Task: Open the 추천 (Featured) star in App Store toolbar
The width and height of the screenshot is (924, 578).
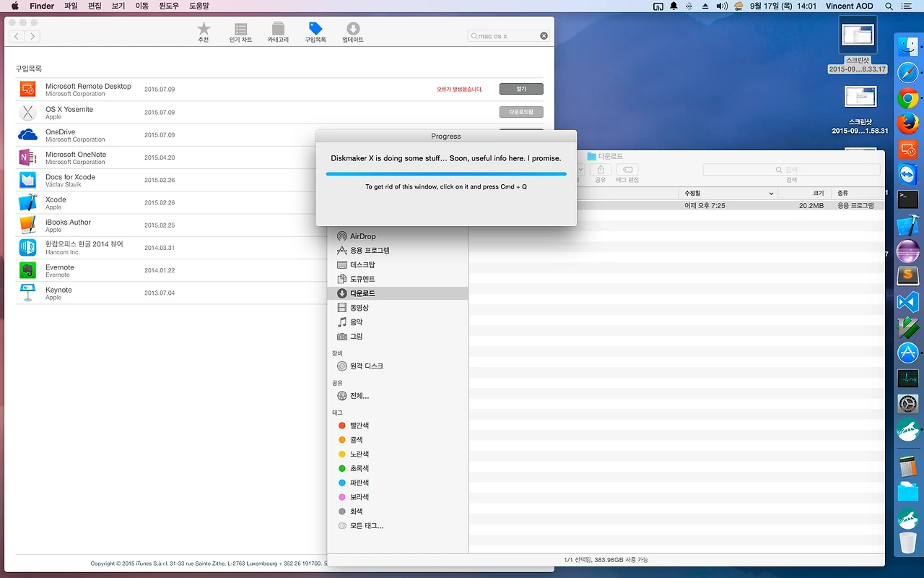Action: (204, 32)
